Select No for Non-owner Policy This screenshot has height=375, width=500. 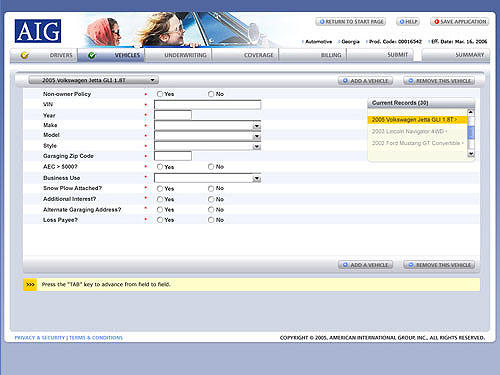tap(211, 94)
